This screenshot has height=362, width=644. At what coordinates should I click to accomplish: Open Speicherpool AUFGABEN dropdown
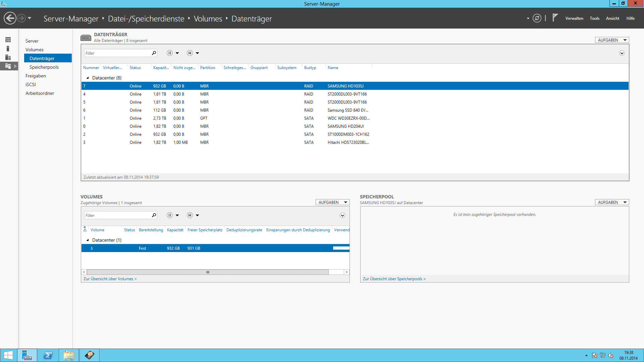(x=612, y=202)
